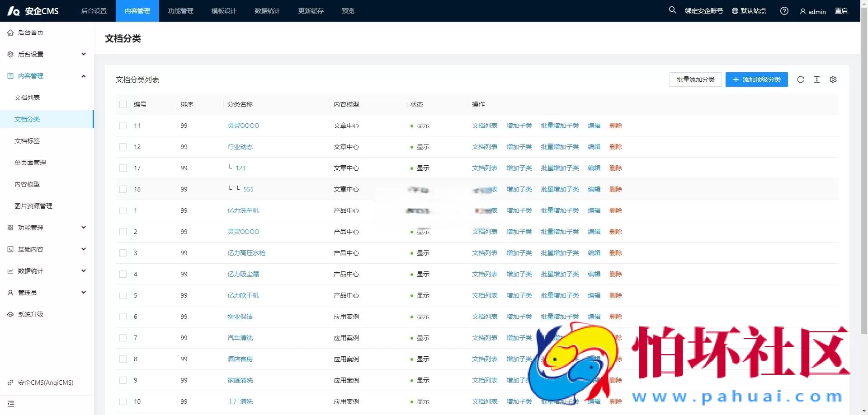Click the export/import icon beside refresh

point(817,79)
